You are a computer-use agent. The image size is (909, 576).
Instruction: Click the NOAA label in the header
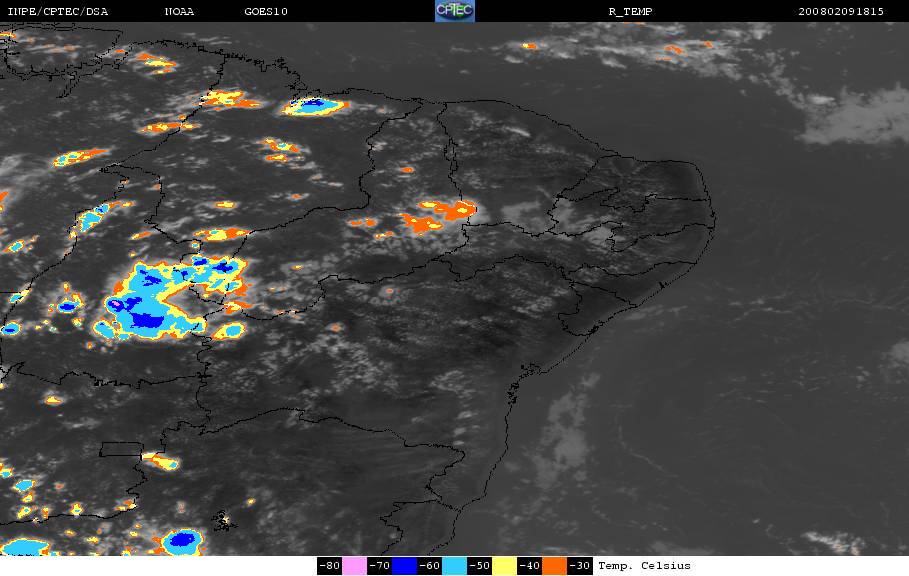click(180, 12)
